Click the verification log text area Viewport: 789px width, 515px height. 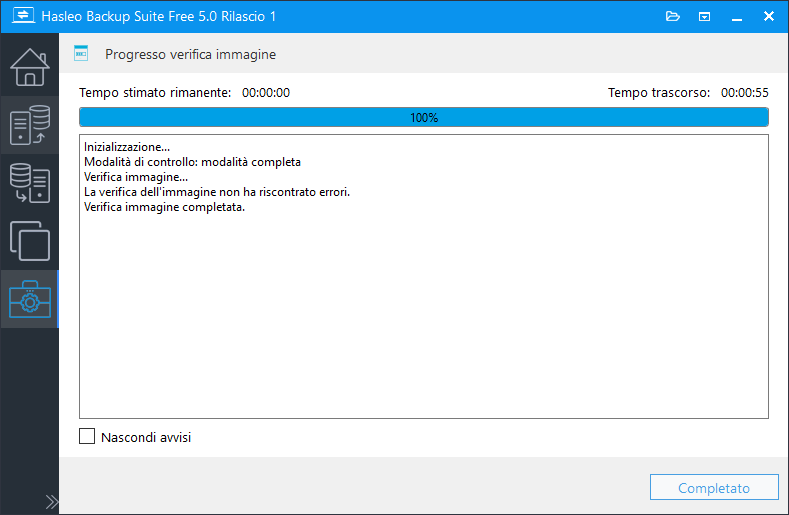pos(424,276)
